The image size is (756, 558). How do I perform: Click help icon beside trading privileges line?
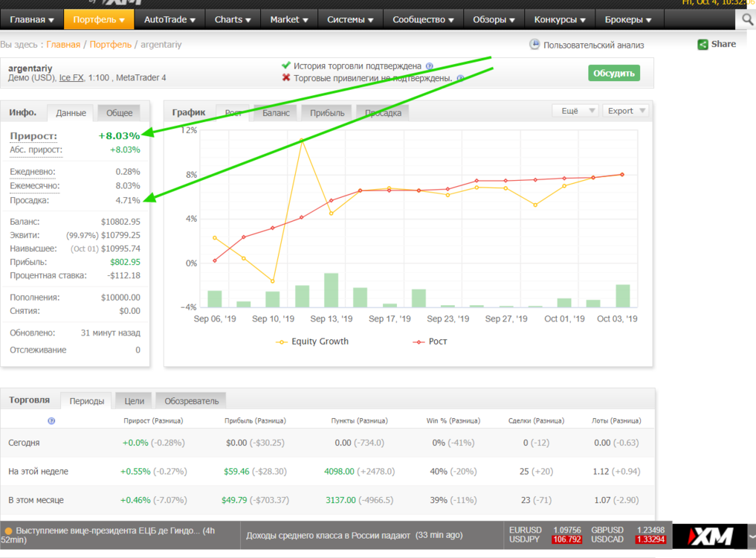pos(460,78)
